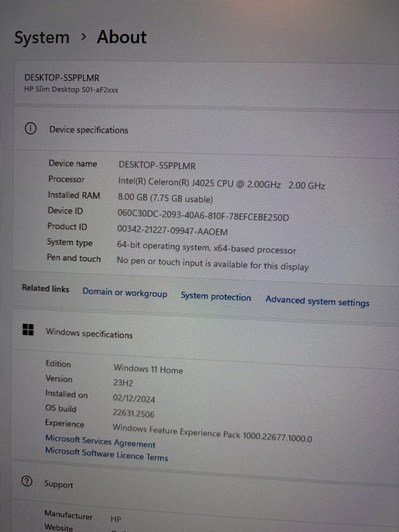The width and height of the screenshot is (399, 532).
Task: Select the DESKTOP-5SPPLMR title at the top
Action: [62, 78]
